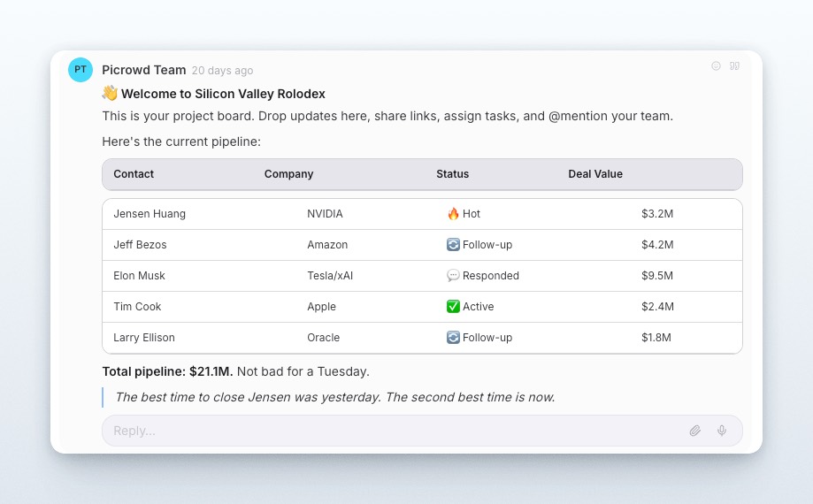Click the $3.2M deal value

[657, 213]
